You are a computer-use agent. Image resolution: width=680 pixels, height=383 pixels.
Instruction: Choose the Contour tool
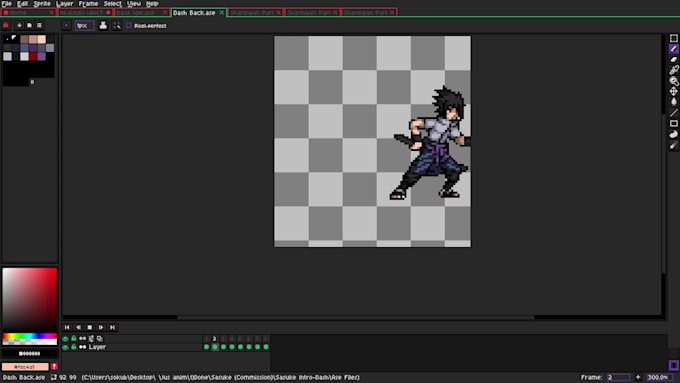pyautogui.click(x=673, y=134)
